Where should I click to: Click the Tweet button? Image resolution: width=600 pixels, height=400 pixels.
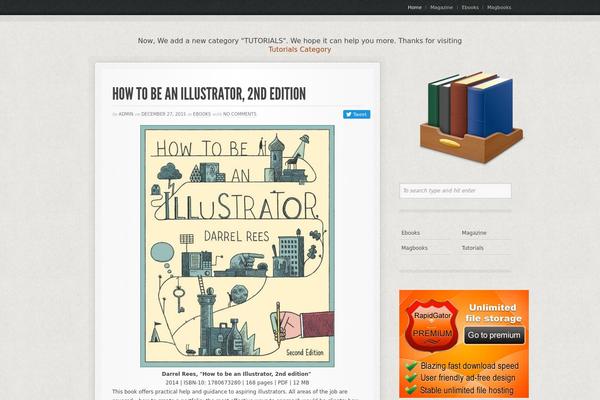(356, 114)
